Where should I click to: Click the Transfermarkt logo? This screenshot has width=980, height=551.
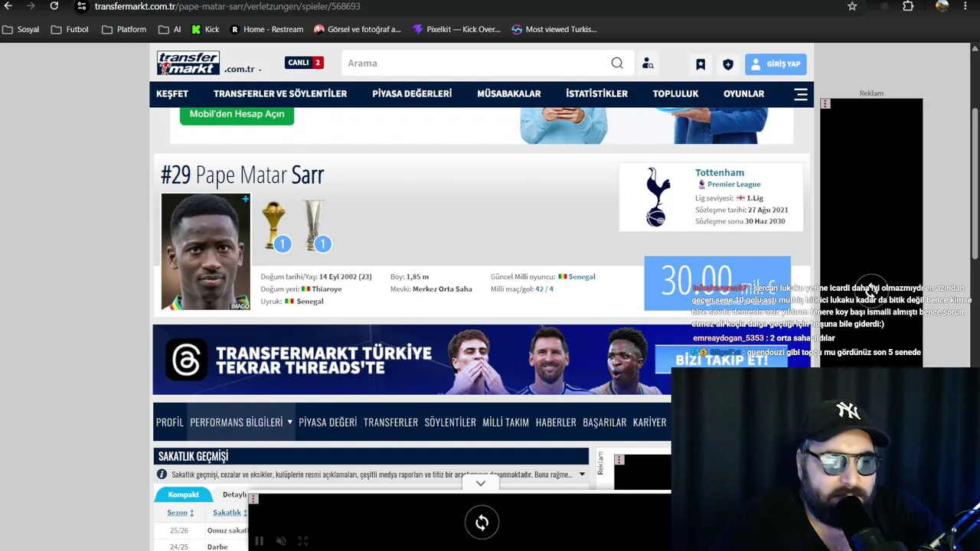[x=188, y=63]
